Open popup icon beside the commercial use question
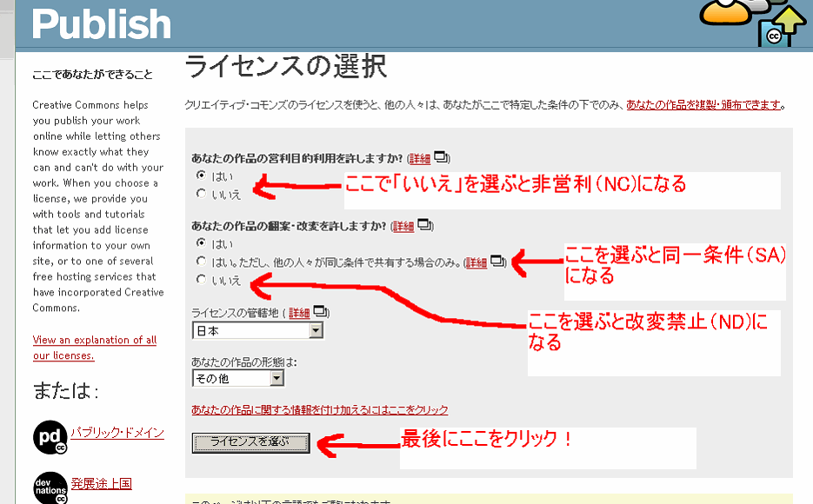The width and height of the screenshot is (813, 504). pos(441,156)
